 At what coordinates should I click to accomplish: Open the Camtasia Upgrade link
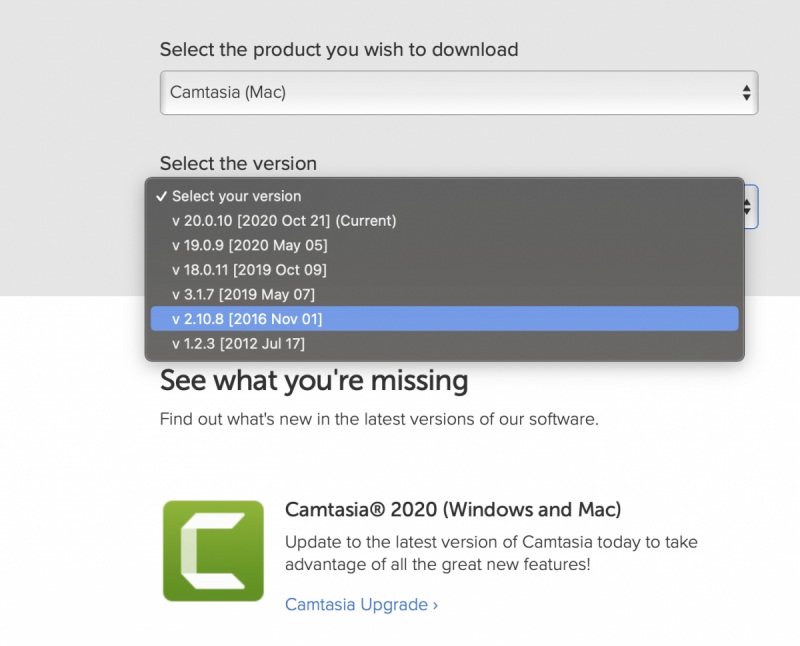point(361,604)
